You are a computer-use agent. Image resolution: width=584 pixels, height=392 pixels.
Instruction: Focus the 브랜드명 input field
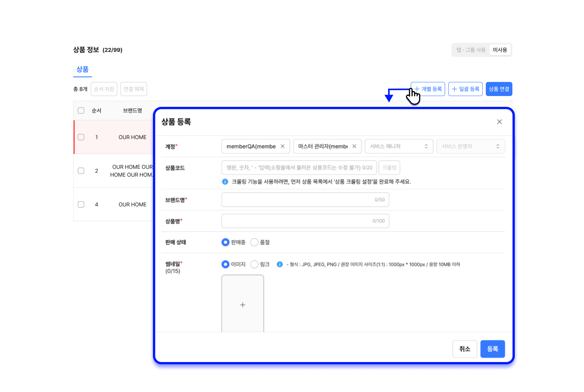click(305, 199)
